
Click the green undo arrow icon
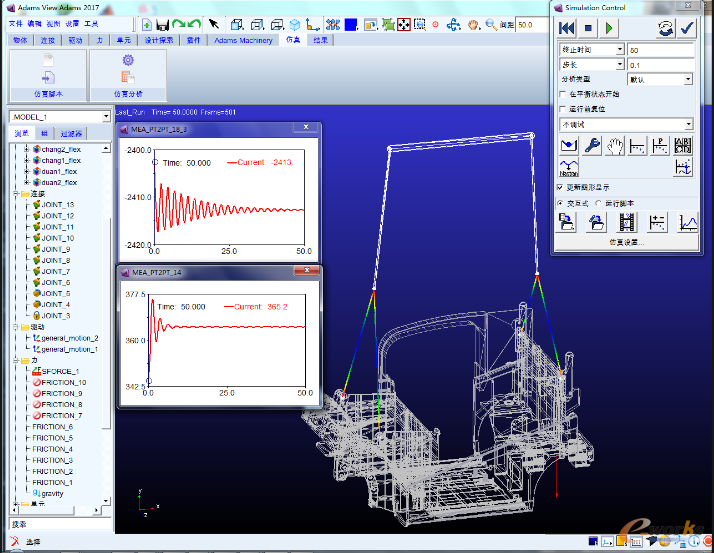pyautogui.click(x=195, y=25)
